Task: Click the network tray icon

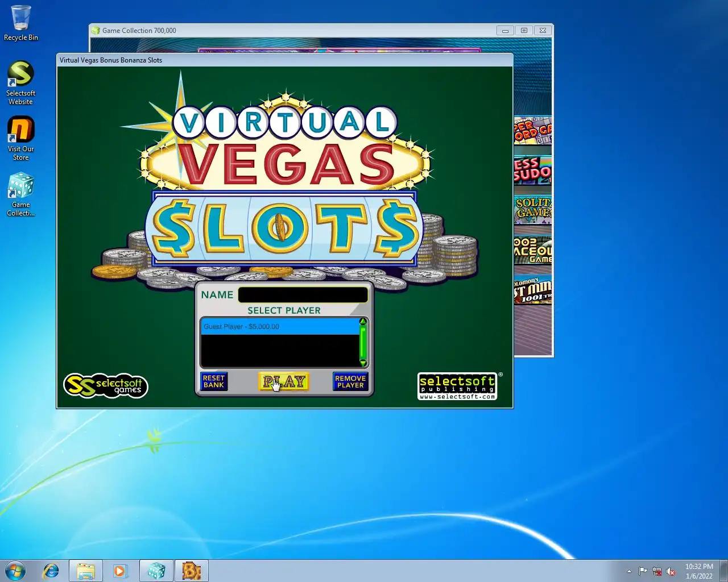Action: point(657,571)
